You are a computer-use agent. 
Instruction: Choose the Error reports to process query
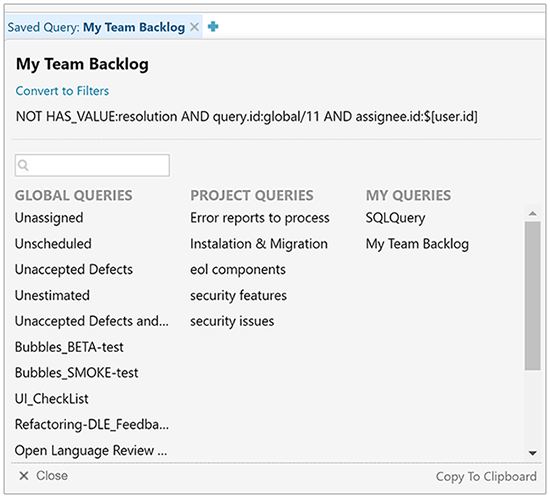click(x=260, y=218)
